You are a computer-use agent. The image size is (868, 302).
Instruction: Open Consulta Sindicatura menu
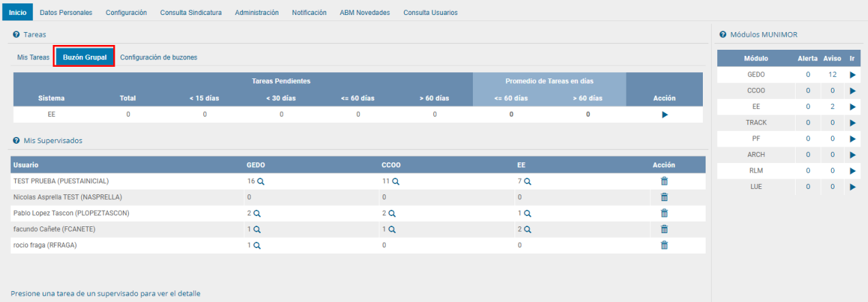pyautogui.click(x=190, y=12)
